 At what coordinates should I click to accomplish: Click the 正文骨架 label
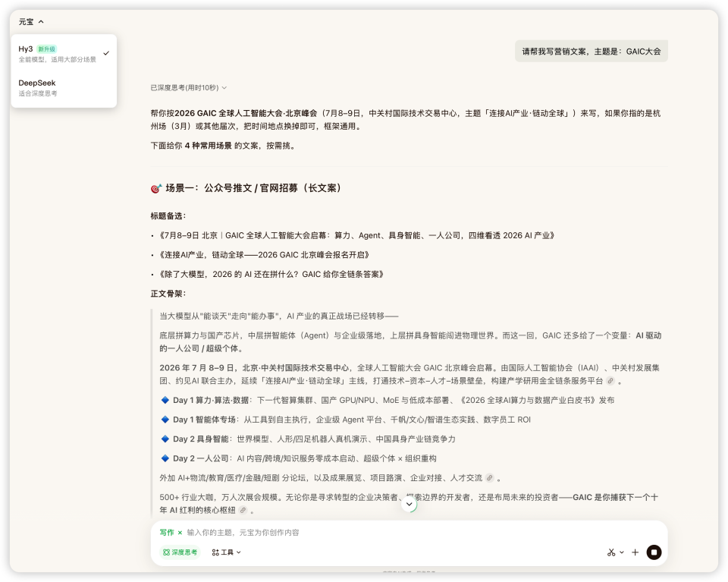(x=168, y=294)
